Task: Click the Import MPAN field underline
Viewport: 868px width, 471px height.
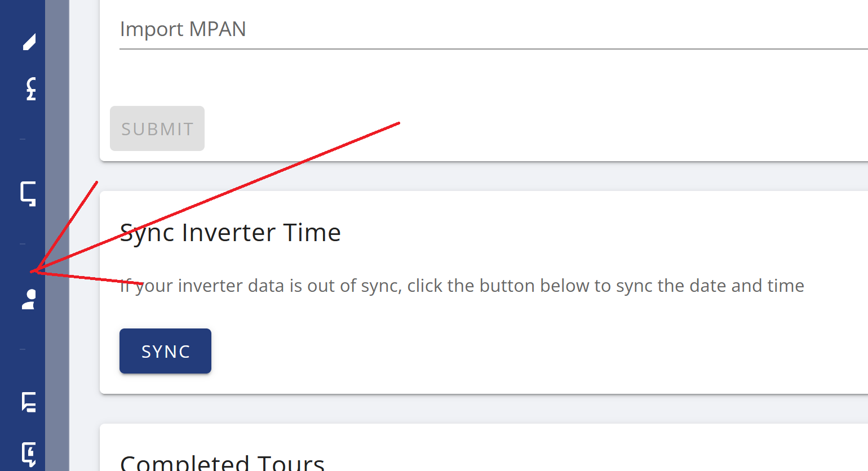Action: pos(494,49)
